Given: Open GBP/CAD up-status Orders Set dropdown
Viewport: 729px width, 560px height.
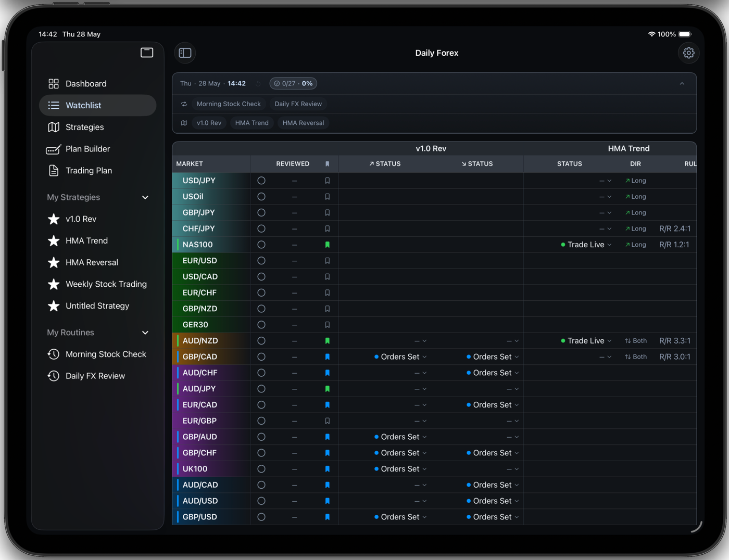Looking at the screenshot, I should coord(400,357).
